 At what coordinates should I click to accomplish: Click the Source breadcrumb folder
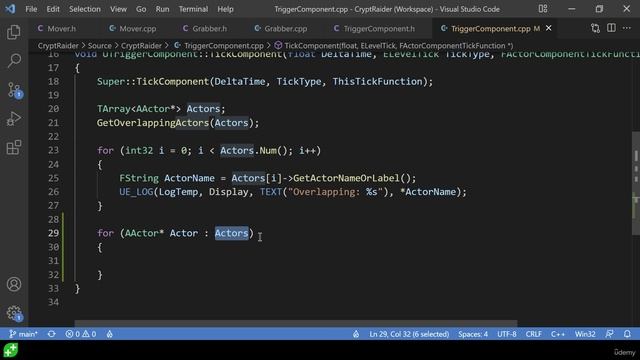coord(100,46)
